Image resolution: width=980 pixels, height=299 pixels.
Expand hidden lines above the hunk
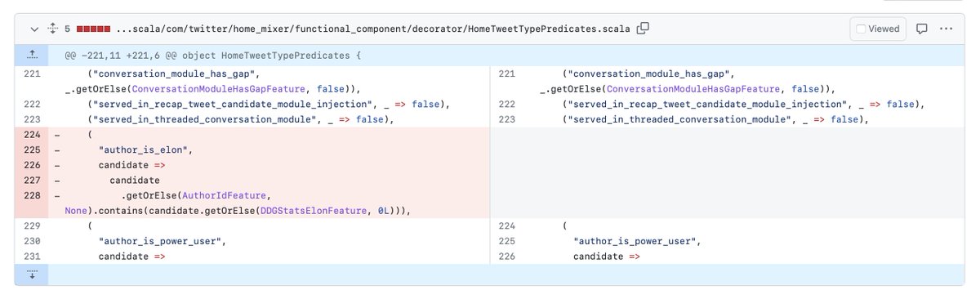32,56
